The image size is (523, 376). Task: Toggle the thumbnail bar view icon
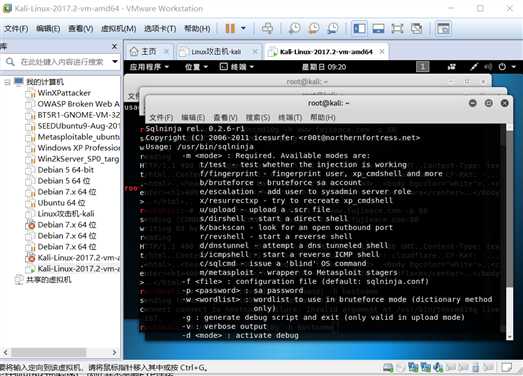378,28
